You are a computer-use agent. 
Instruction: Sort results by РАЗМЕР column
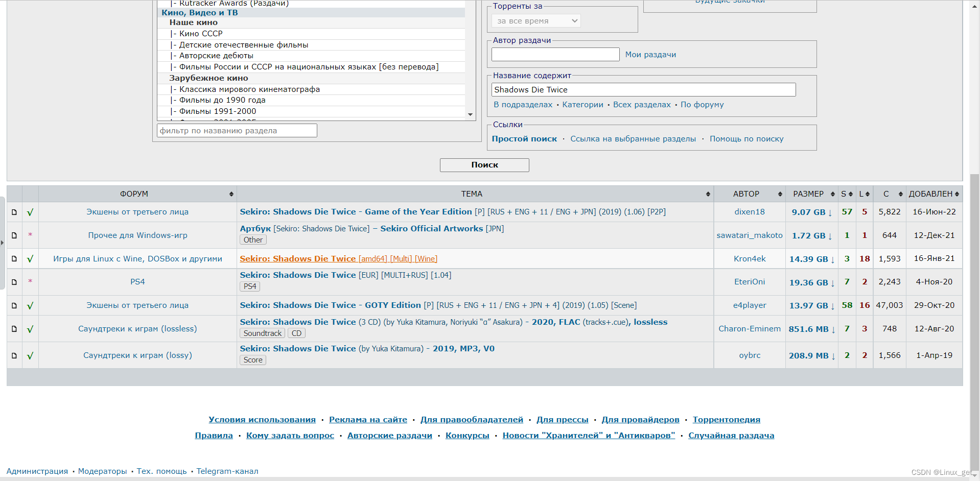[x=812, y=194]
